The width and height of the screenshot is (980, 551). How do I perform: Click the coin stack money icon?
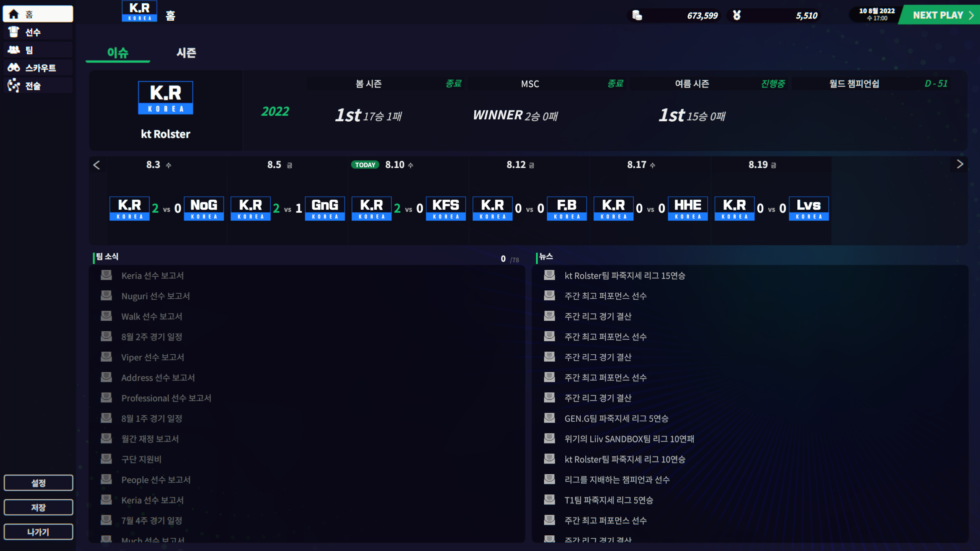pyautogui.click(x=637, y=15)
